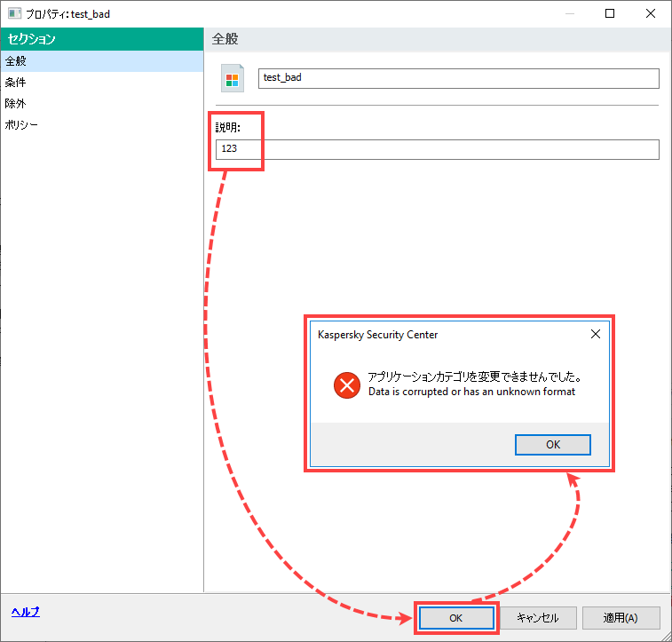Click the 適用(A) apply button
Screen dimensions: 672x642
(x=621, y=618)
